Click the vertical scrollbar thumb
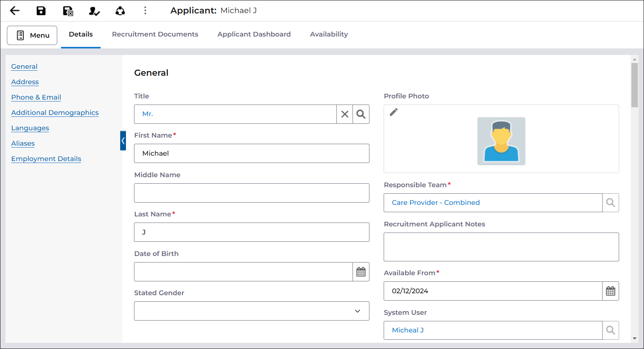The image size is (644, 349). (x=634, y=85)
